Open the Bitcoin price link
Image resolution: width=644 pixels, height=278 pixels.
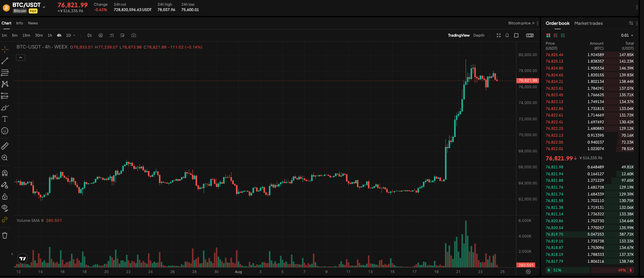pyautogui.click(x=521, y=23)
